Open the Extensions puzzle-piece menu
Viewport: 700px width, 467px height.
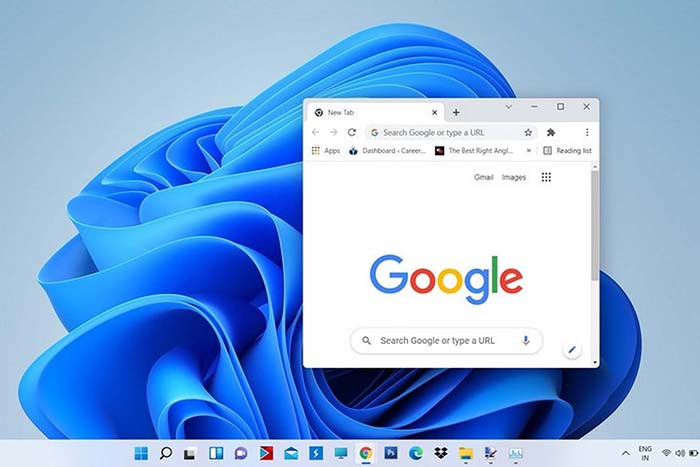551,132
